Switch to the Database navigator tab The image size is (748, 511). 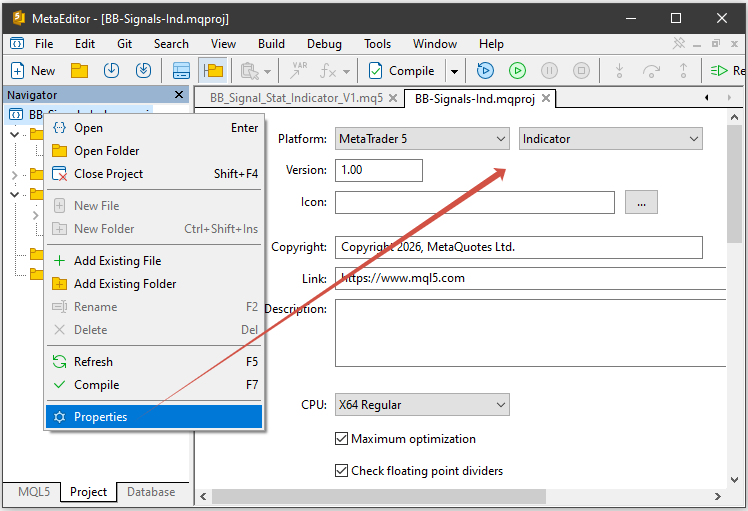[151, 492]
